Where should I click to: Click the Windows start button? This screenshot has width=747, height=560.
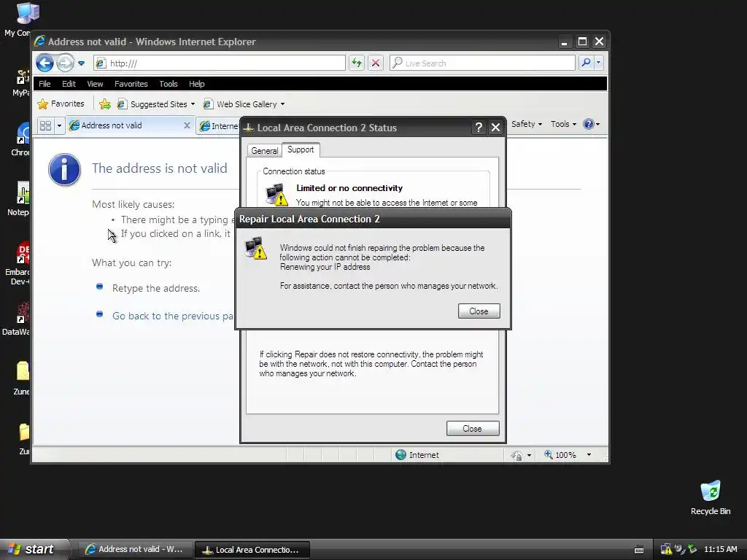tap(34, 549)
